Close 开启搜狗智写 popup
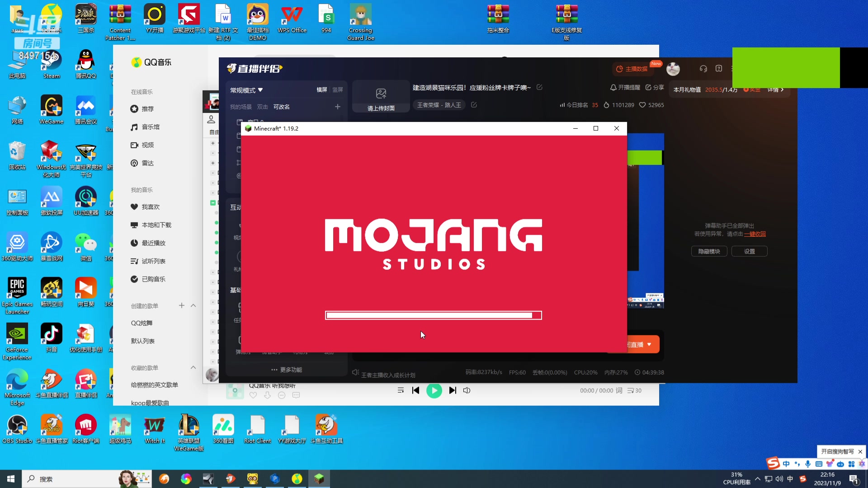The height and width of the screenshot is (488, 868). tap(860, 451)
